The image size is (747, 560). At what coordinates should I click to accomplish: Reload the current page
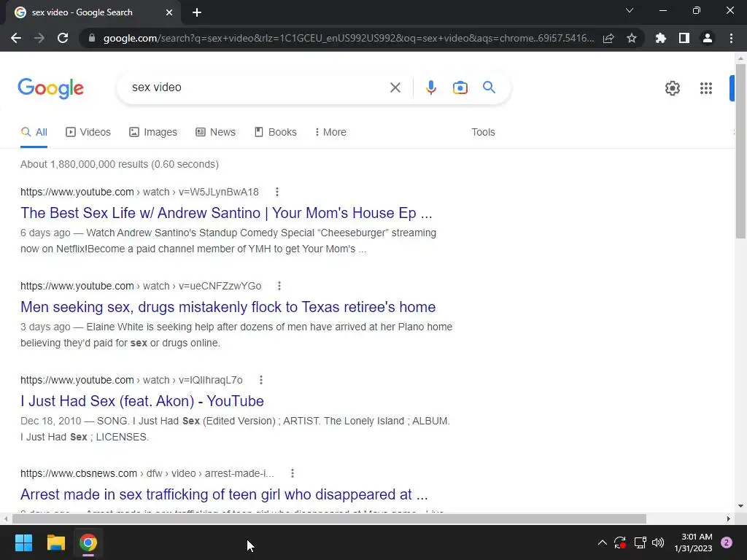tap(63, 38)
